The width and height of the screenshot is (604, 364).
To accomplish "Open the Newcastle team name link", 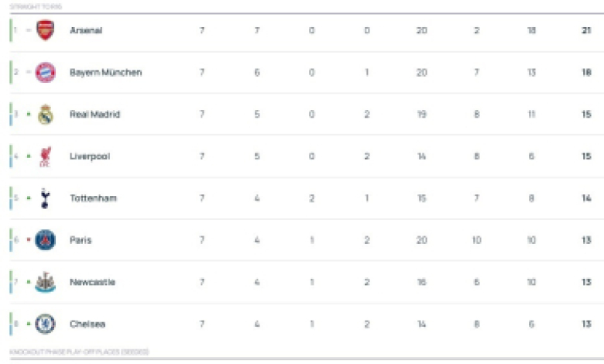I will pyautogui.click(x=92, y=282).
